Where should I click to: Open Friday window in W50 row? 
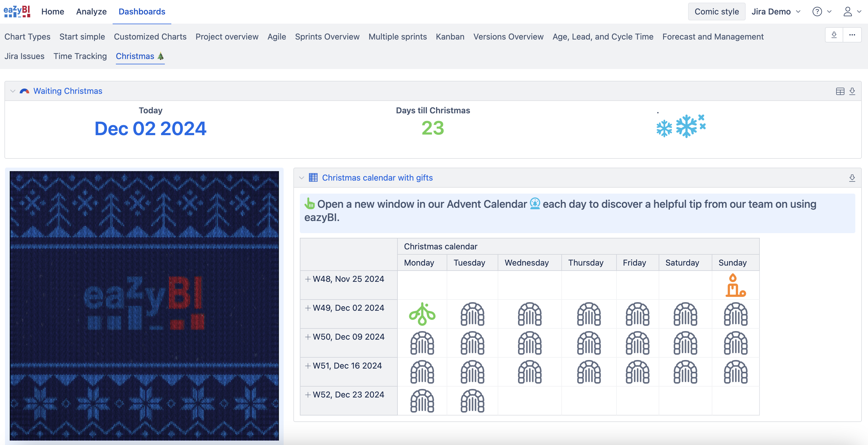[637, 343]
